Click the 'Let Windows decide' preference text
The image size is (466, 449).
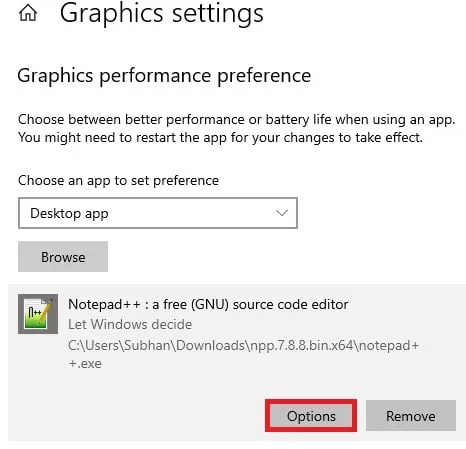(x=130, y=324)
